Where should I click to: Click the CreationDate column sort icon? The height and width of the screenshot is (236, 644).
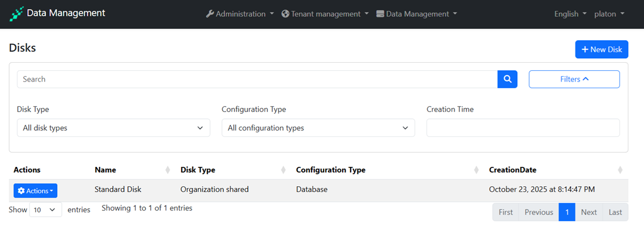point(620,170)
